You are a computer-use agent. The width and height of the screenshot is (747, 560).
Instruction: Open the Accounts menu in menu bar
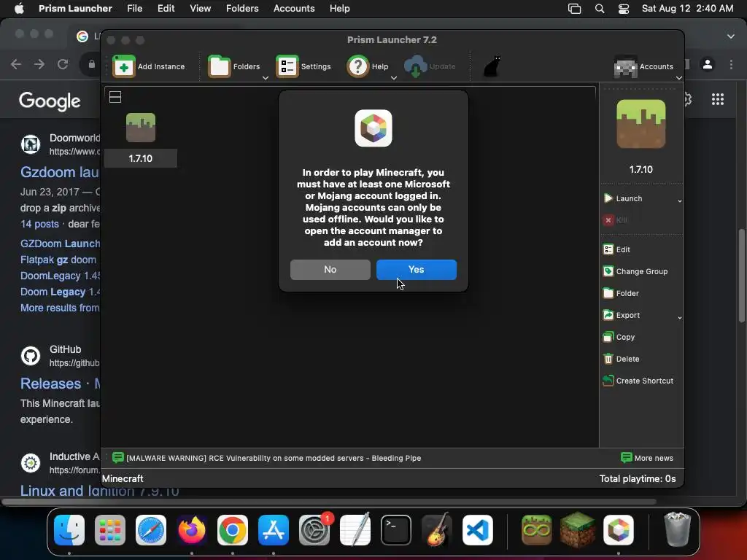point(294,9)
